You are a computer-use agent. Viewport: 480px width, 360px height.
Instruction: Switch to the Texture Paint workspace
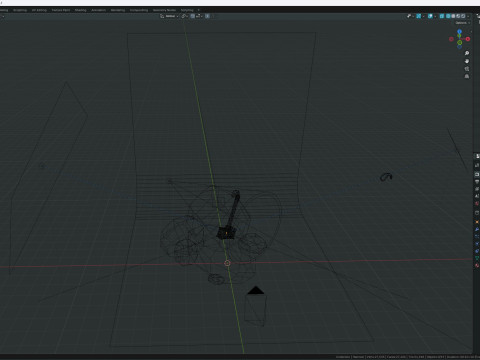pos(61,10)
